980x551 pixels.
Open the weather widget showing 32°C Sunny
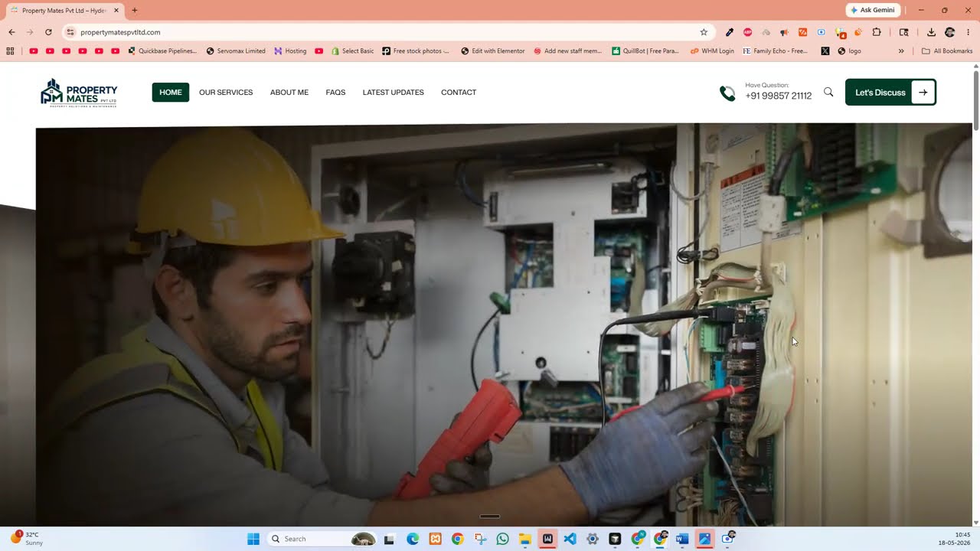click(x=27, y=539)
